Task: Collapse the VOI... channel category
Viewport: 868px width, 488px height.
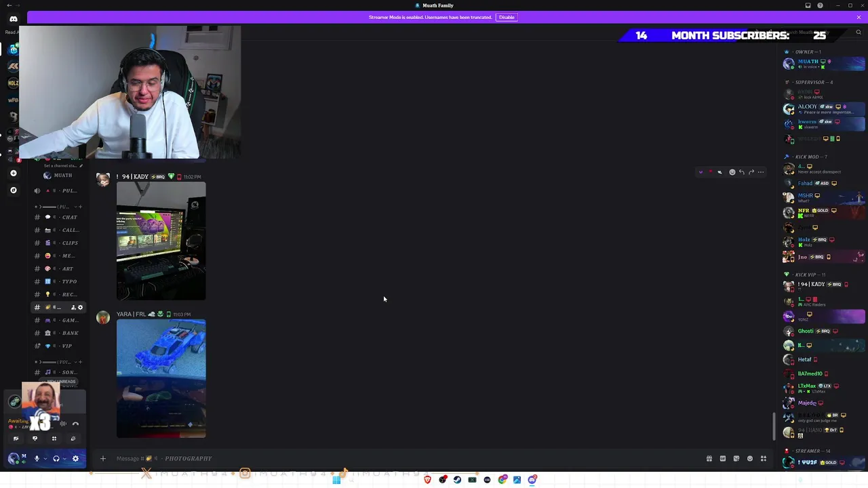Action: [x=59, y=362]
